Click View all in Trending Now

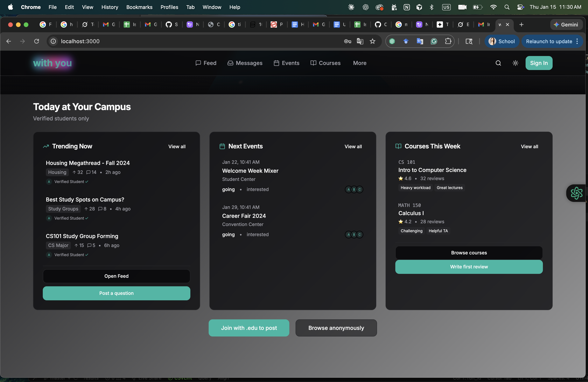pos(177,146)
